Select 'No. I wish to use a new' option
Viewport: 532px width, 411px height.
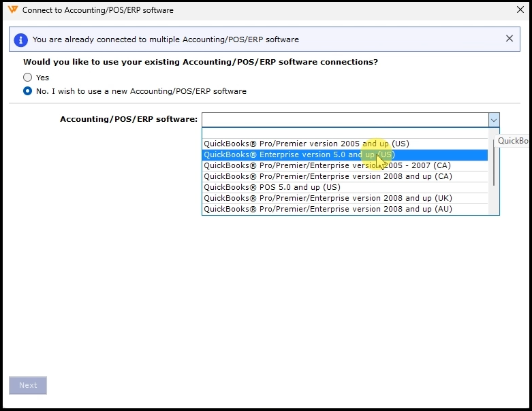coord(27,91)
